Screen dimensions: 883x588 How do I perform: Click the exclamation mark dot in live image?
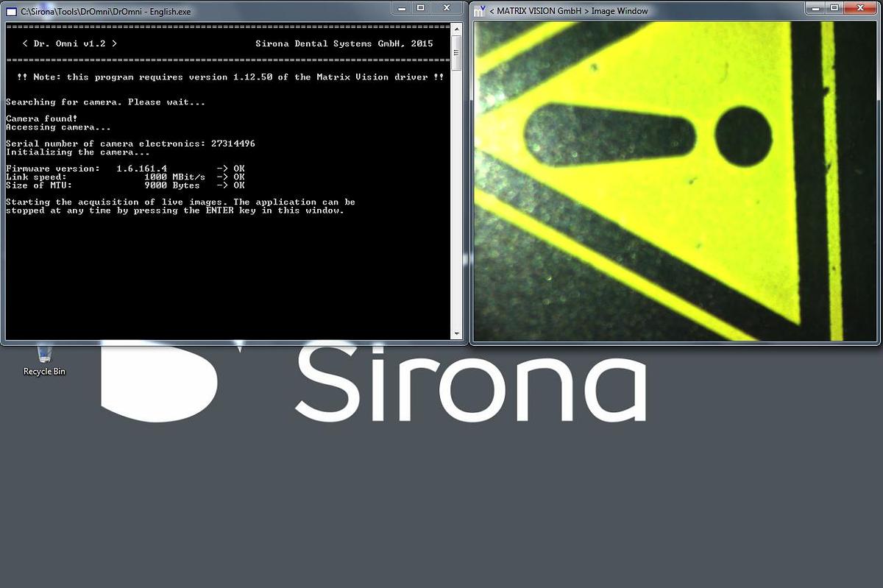tap(743, 136)
